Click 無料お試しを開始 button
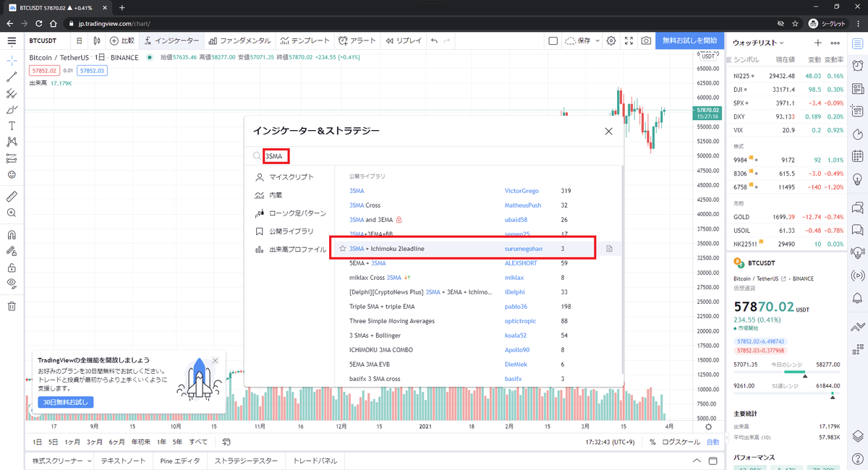Screen dimensions: 868x470 click(x=690, y=41)
